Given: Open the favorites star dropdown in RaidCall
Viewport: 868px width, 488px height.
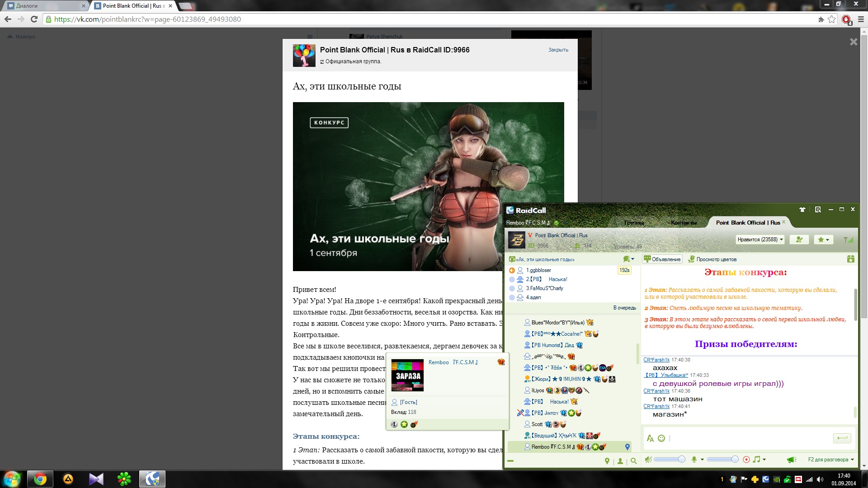Looking at the screenshot, I should coord(824,239).
